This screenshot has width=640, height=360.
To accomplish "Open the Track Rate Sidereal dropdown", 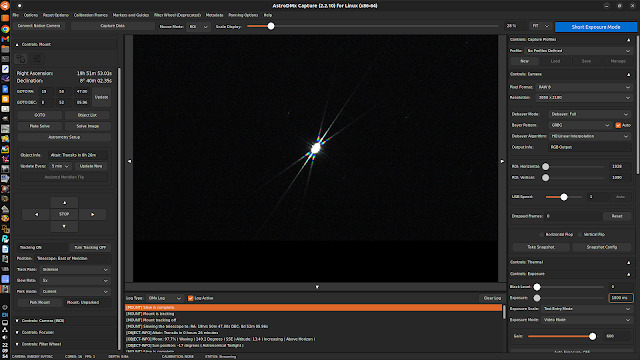I will click(x=75, y=270).
